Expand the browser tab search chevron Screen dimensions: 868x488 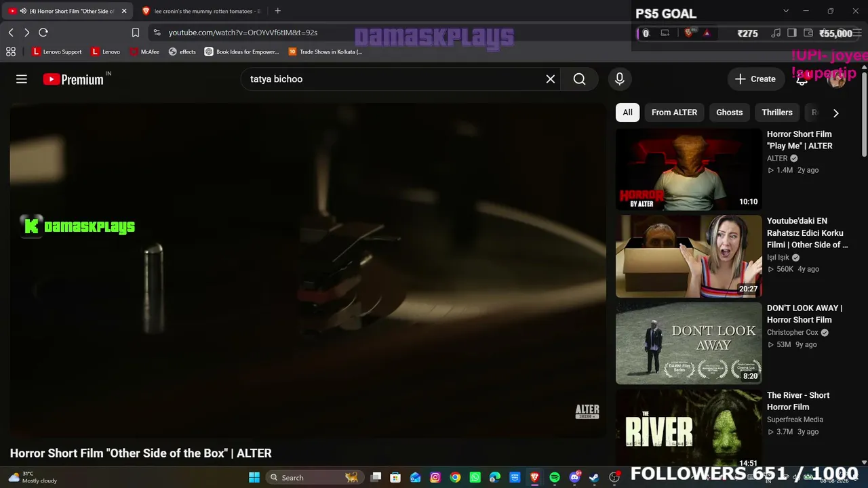click(786, 11)
